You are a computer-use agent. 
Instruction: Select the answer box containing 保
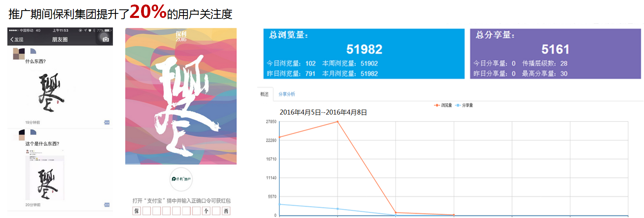137,211
